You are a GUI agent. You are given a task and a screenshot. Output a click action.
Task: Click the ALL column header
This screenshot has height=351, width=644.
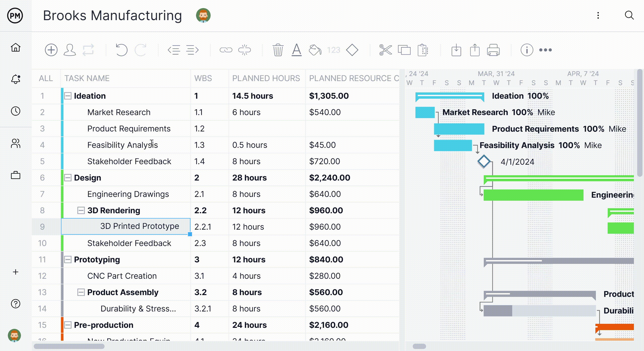point(46,78)
